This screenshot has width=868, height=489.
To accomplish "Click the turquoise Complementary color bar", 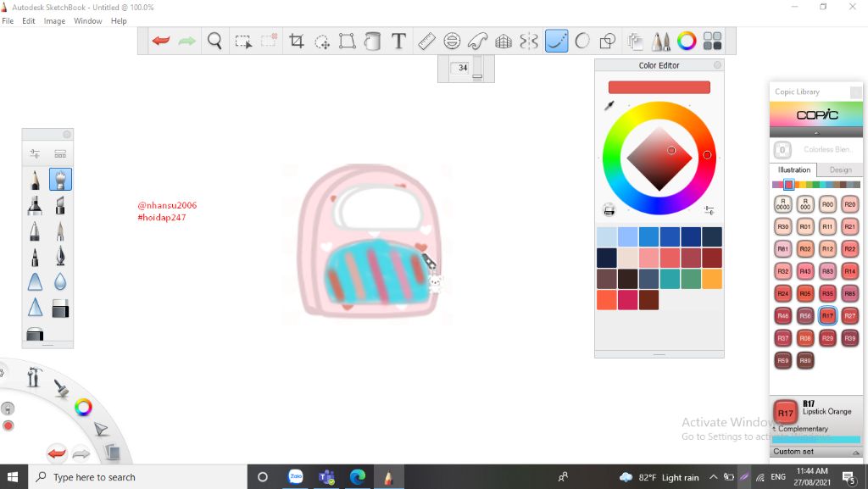I will pyautogui.click(x=816, y=439).
